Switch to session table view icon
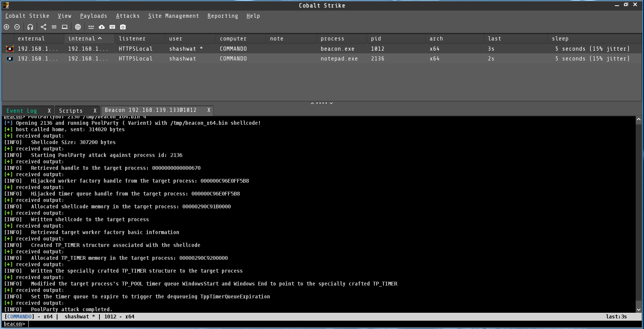644x329 pixels. click(54, 27)
